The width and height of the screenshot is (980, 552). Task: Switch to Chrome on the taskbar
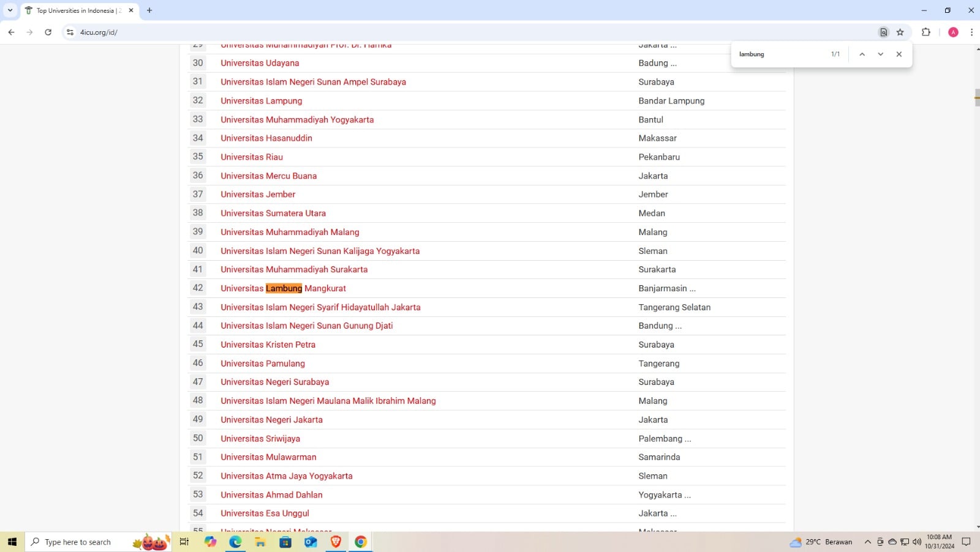coord(361,542)
